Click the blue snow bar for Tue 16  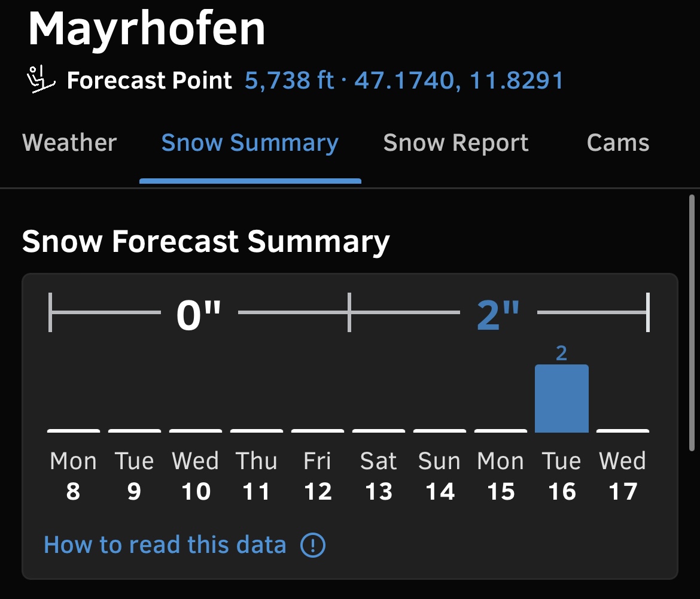(x=562, y=398)
